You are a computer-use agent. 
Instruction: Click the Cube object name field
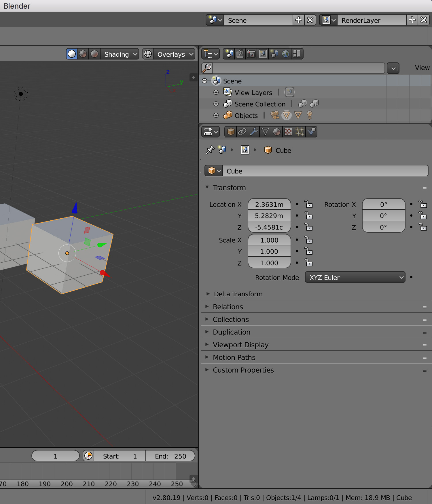point(325,171)
